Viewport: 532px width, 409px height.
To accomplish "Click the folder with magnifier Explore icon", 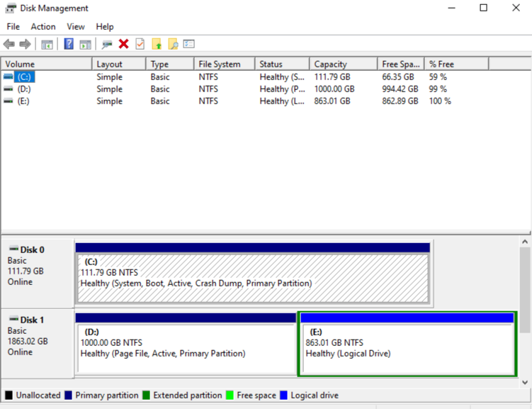I will 173,44.
